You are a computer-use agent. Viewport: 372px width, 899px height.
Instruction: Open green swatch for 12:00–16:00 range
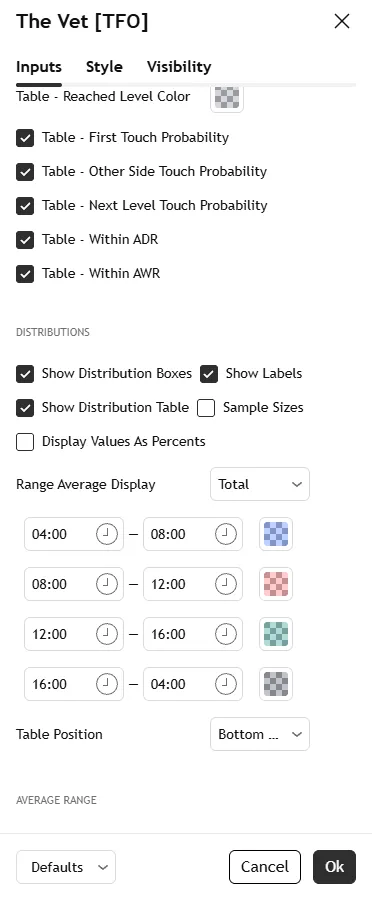(276, 634)
